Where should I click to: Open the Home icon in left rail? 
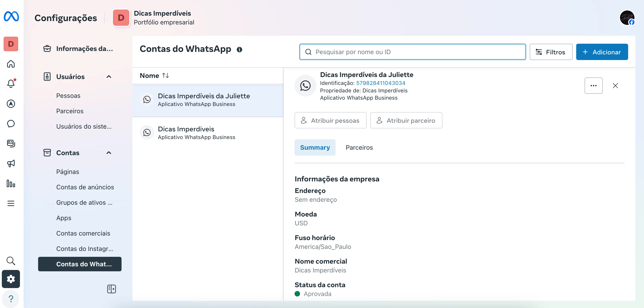pos(11,64)
